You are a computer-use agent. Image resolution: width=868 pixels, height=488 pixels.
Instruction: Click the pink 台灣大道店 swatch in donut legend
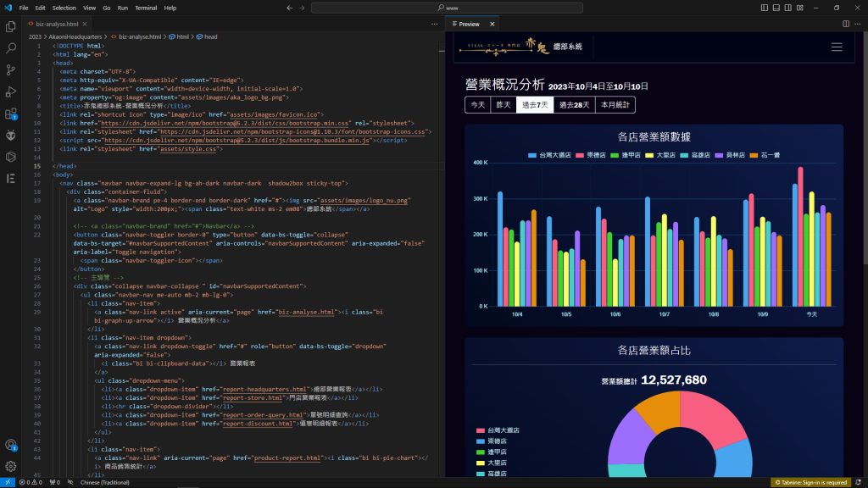tap(481, 430)
